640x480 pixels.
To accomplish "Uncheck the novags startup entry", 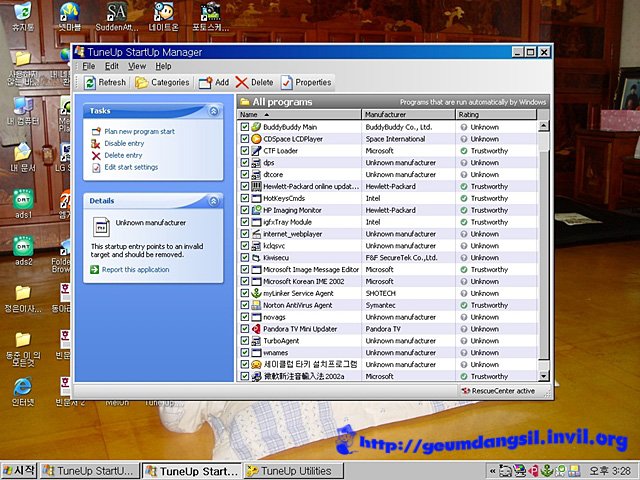I will [244, 317].
